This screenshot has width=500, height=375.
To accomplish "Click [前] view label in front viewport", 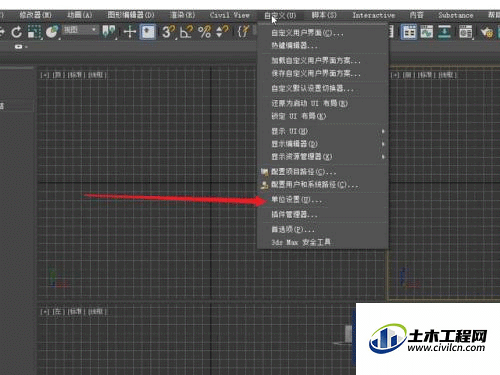I will point(408,75).
